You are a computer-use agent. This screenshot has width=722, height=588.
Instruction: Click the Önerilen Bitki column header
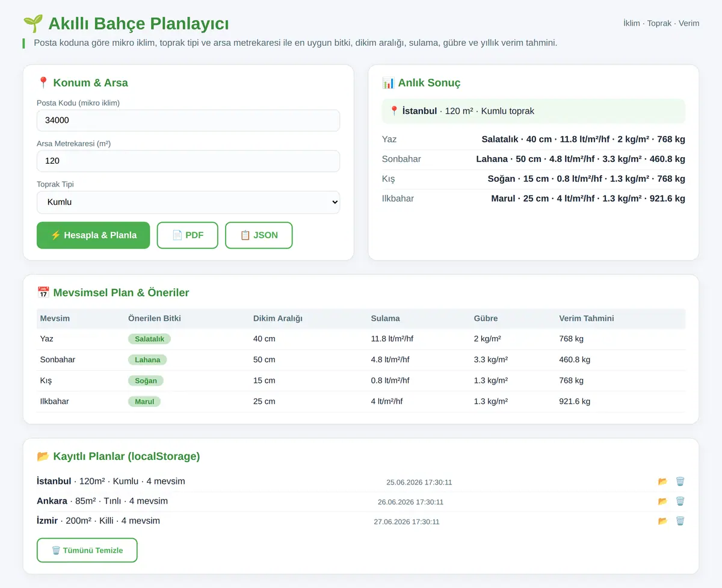pos(155,318)
